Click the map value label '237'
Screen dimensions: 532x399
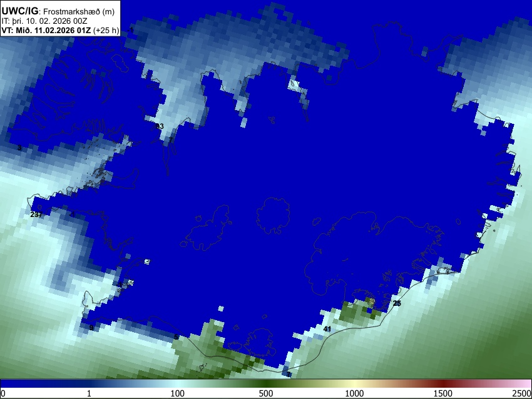(x=36, y=215)
